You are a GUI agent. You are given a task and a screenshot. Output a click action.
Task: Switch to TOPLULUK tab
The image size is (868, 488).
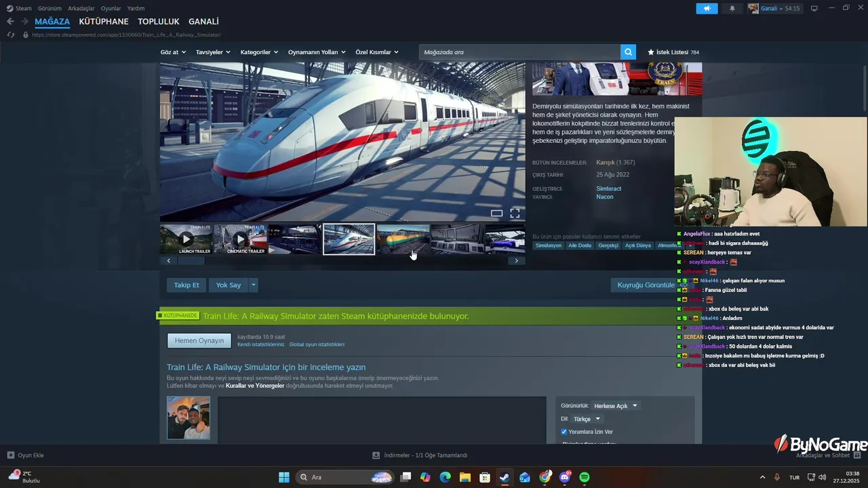pos(159,22)
